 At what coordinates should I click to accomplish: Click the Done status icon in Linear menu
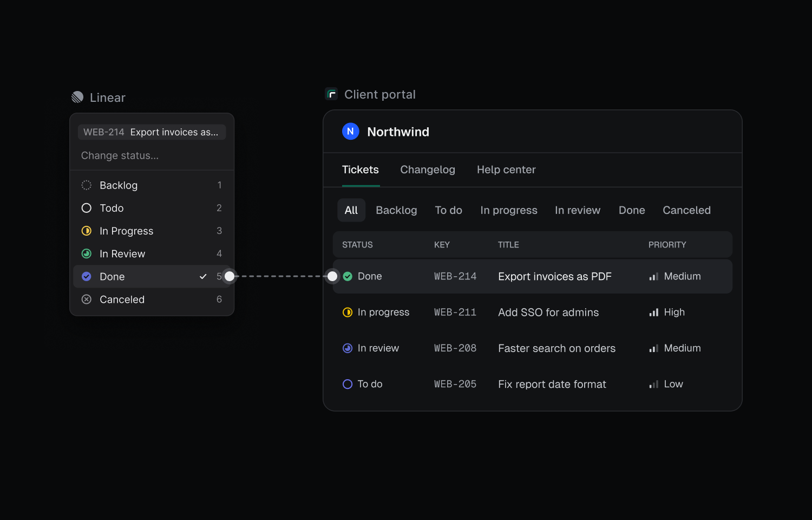tap(87, 276)
